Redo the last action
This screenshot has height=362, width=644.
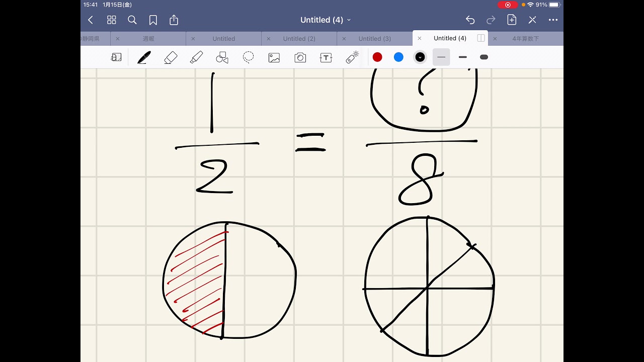[x=491, y=20]
